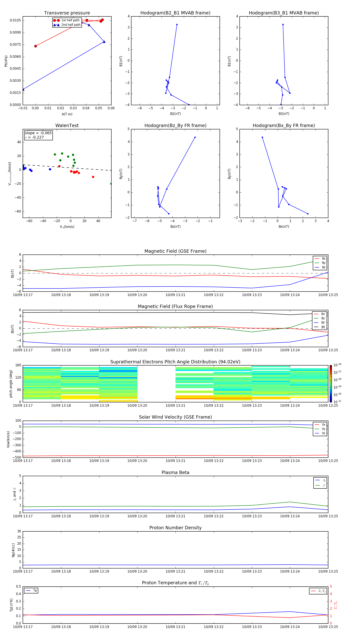Click the 'Hodogram(B2_B1 MVAB frame)' title
351x644 pixels.
pos(175,13)
